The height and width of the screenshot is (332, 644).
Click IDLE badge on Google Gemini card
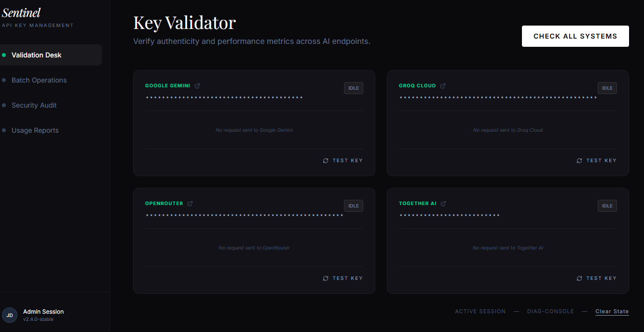tap(354, 88)
